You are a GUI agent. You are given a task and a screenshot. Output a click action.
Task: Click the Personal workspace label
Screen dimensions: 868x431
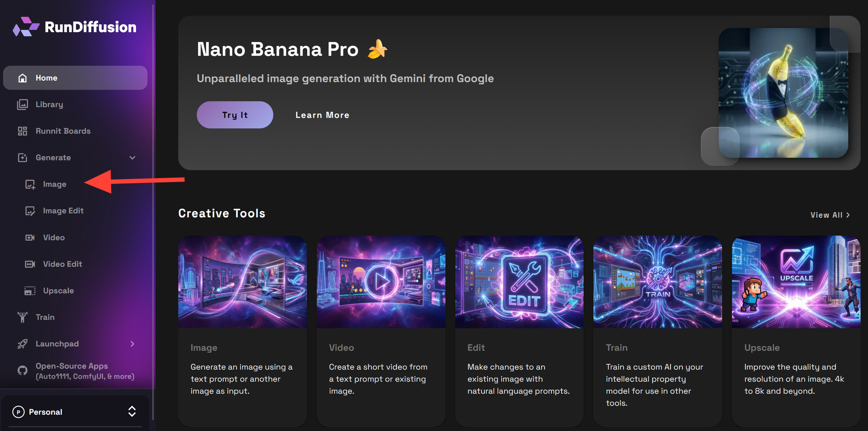point(46,412)
